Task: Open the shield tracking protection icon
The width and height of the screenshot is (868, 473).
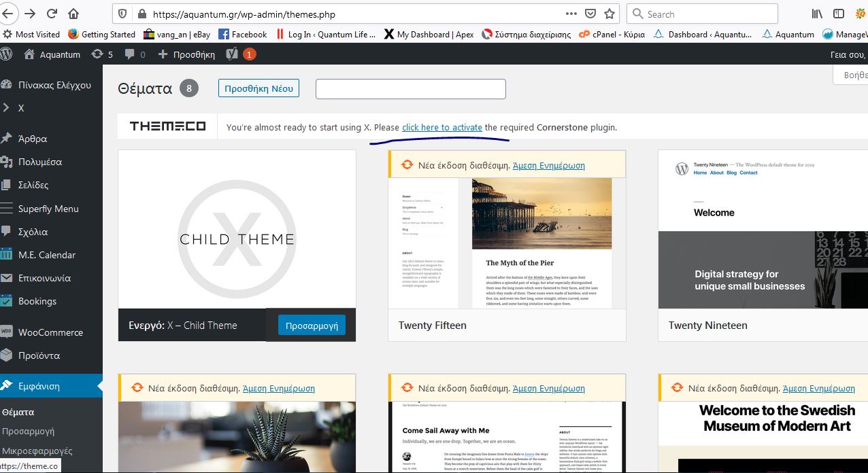Action: [122, 14]
